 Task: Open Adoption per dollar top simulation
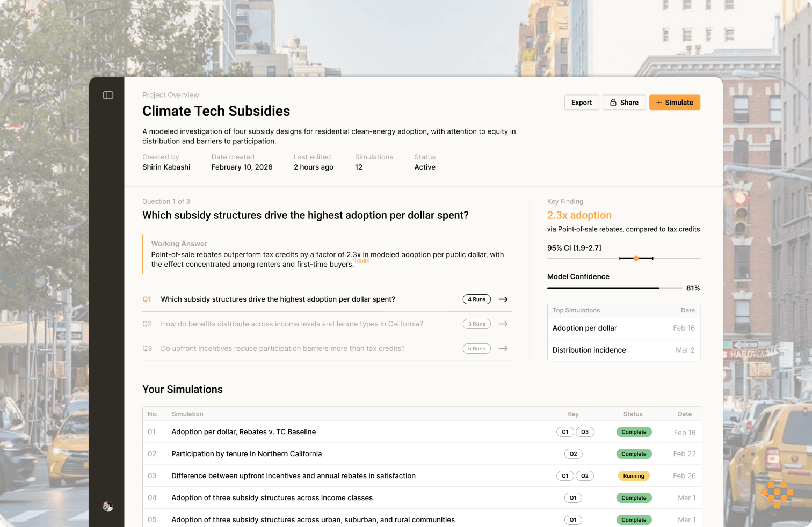[x=624, y=328]
